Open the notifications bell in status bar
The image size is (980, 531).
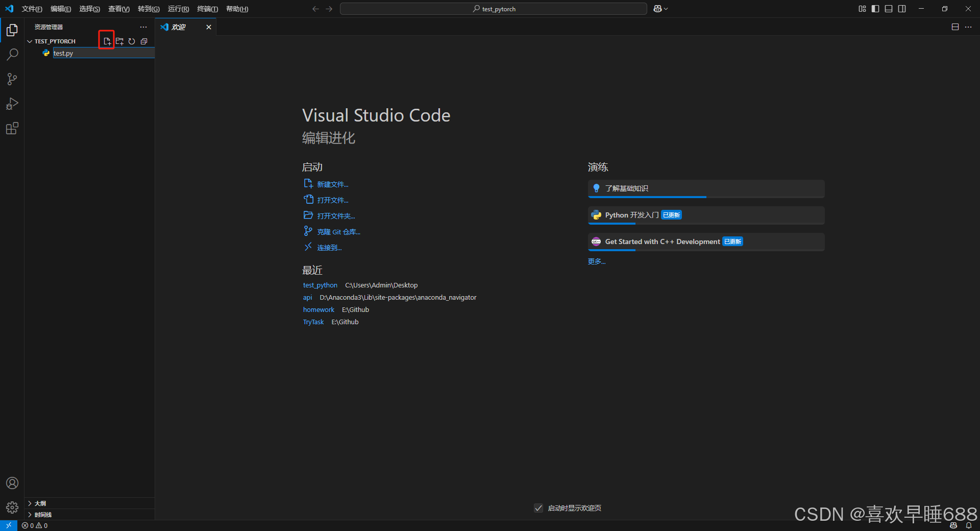(969, 525)
